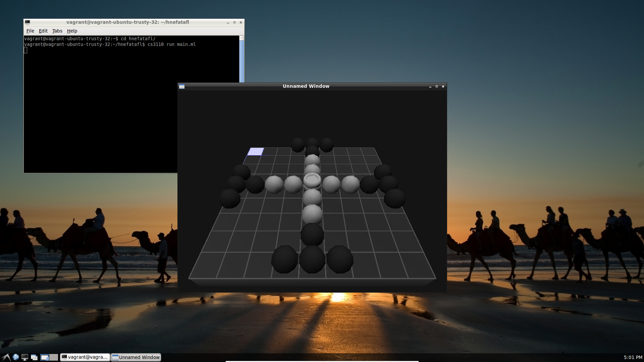Open the terminal launcher in the taskbar
The image size is (644, 362).
(x=25, y=357)
